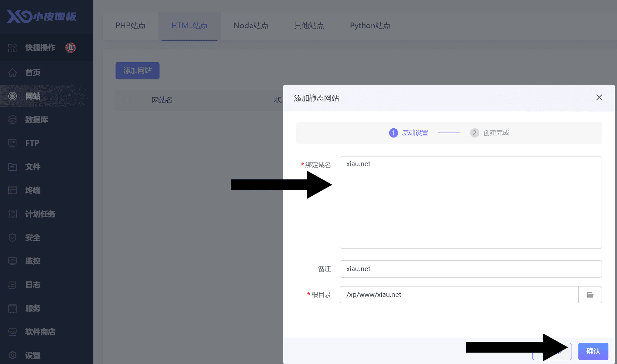Click the home icon in sidebar
617x364 pixels.
point(13,73)
